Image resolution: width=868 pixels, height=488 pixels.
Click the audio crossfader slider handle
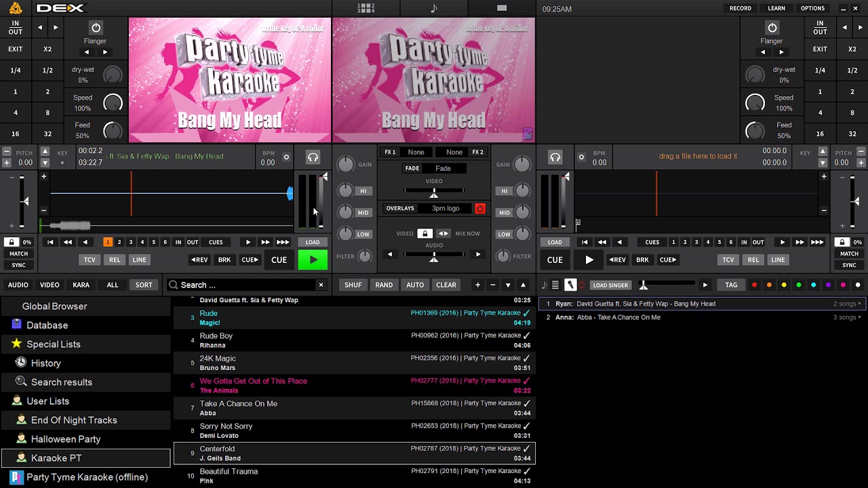point(434,257)
